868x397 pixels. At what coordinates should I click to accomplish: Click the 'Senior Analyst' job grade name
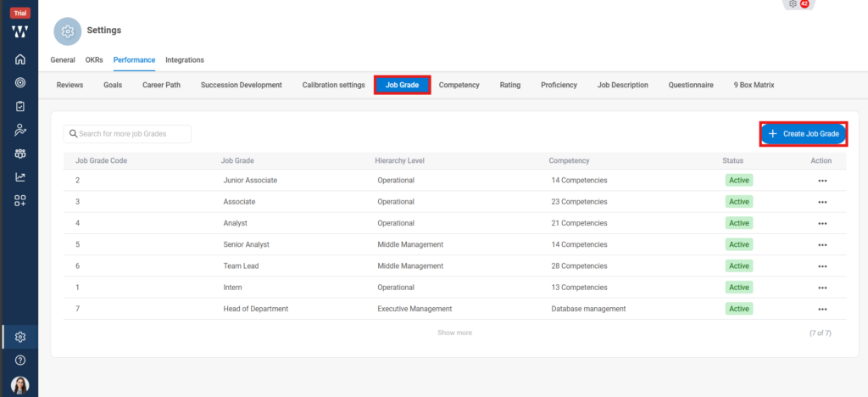(247, 245)
